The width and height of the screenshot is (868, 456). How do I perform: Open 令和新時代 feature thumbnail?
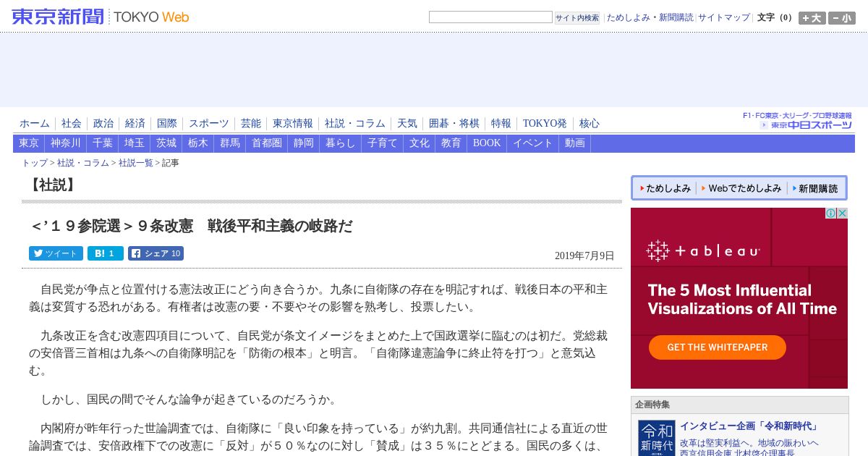coord(656,438)
